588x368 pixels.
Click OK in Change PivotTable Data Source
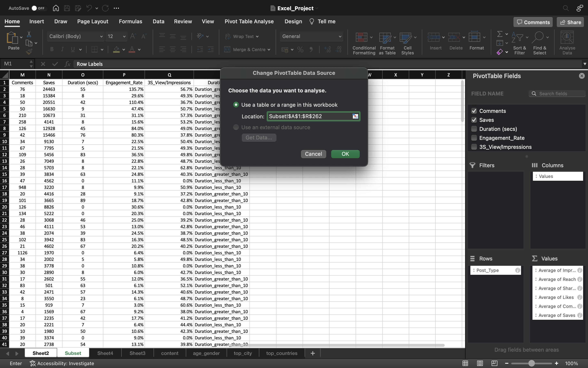[345, 154]
